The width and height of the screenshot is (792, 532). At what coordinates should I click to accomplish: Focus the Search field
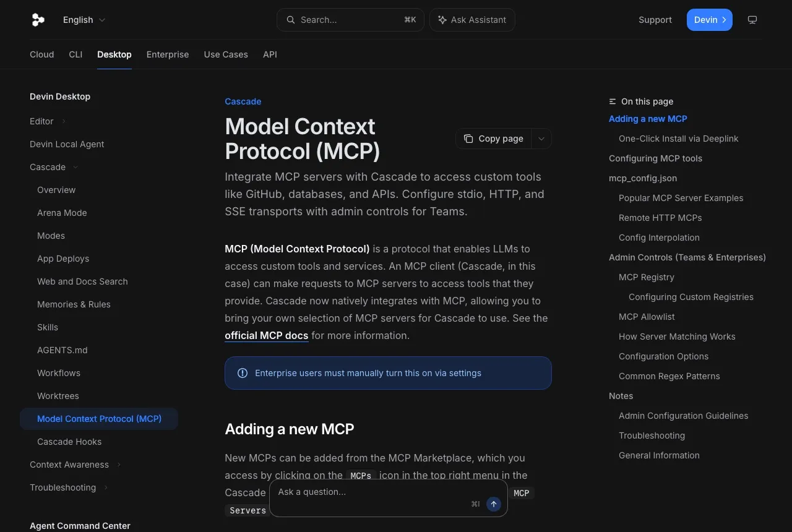tap(350, 20)
